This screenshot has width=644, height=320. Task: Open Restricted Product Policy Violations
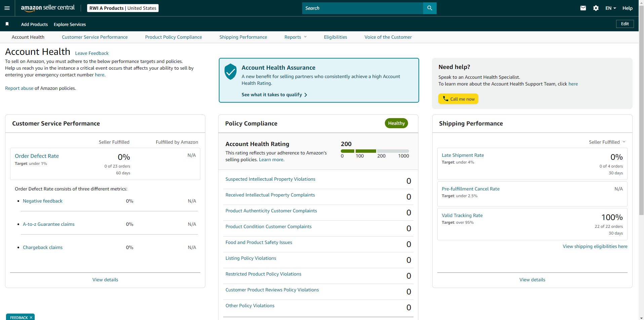263,274
